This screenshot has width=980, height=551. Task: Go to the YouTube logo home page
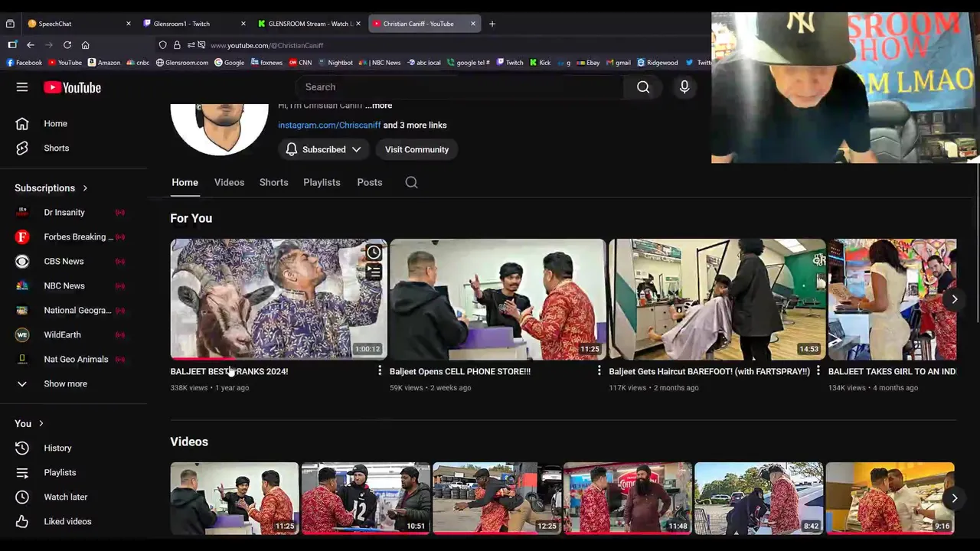pos(72,87)
